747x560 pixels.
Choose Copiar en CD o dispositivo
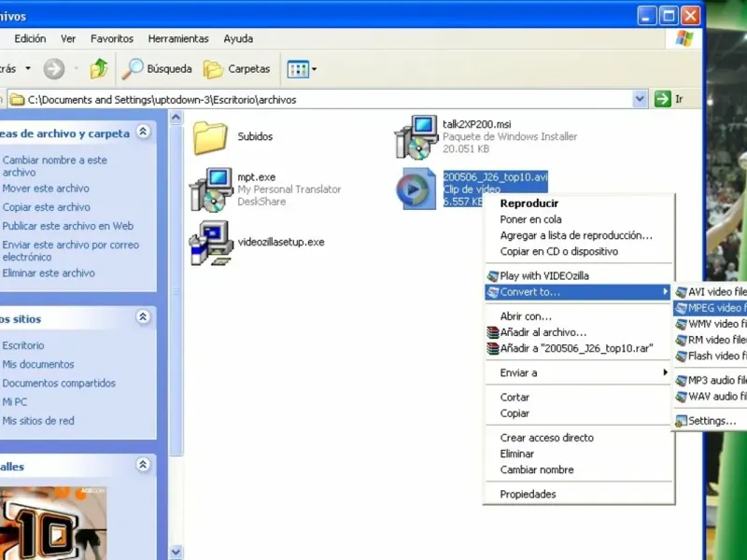[x=579, y=251]
